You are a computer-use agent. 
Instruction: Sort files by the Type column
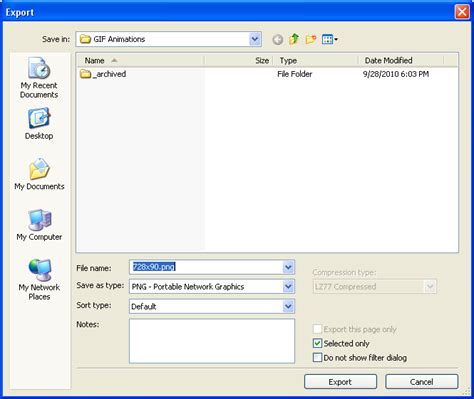(315, 60)
